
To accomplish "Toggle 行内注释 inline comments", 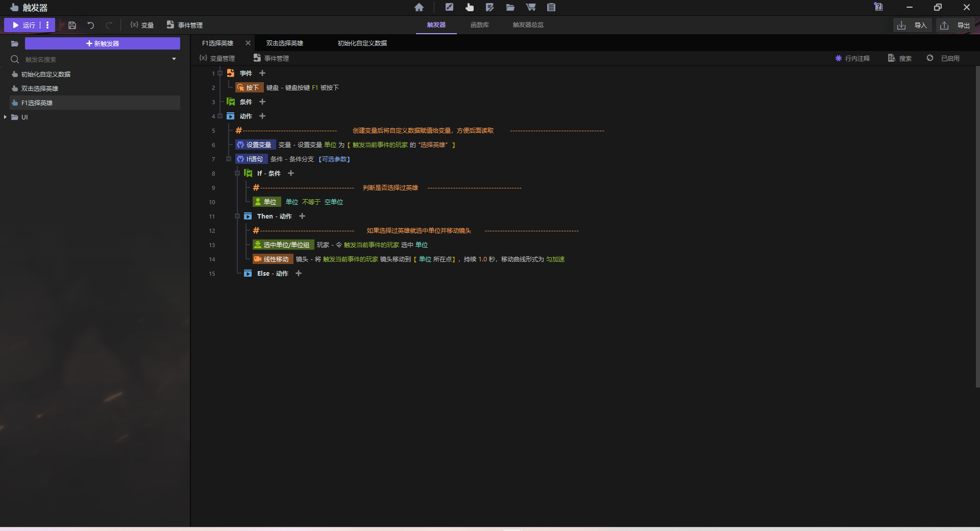I will click(x=852, y=58).
